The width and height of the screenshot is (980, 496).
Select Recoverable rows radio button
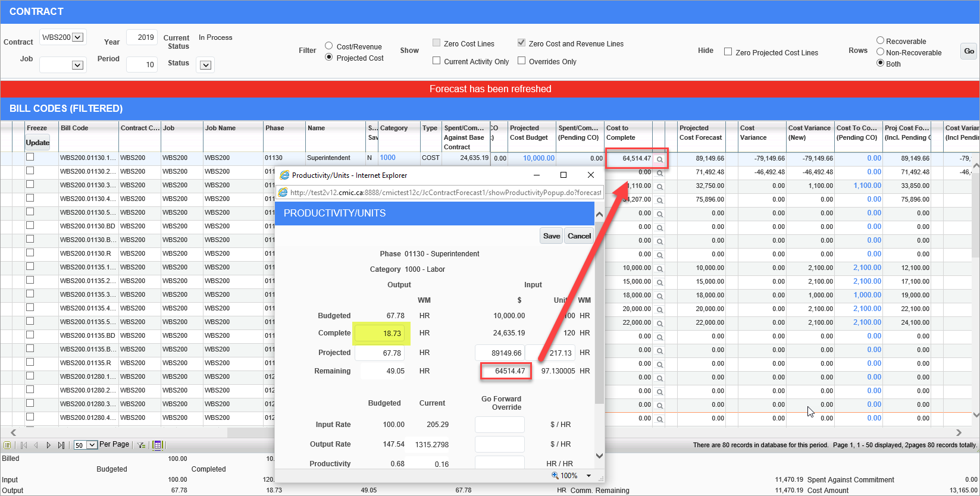click(880, 40)
